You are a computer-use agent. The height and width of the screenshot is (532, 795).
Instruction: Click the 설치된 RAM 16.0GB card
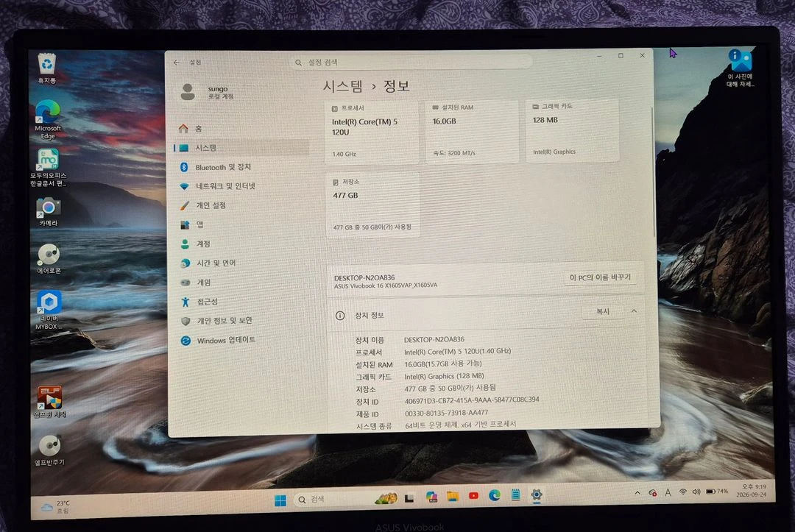(472, 131)
